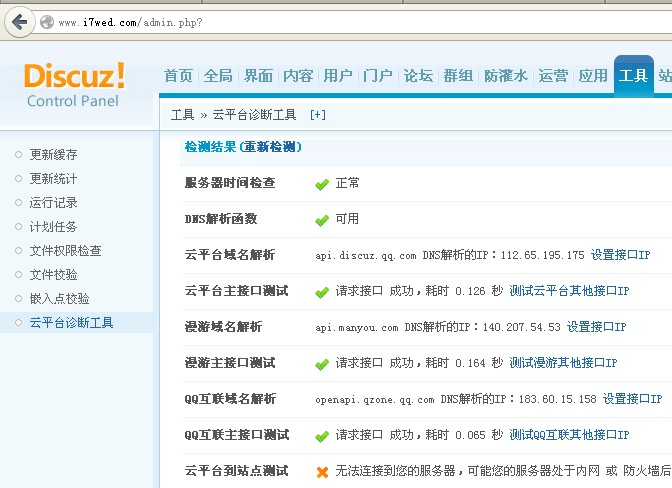Viewport: 672px width, 488px height.
Task: Switch to the 界面 tab
Action: point(258,76)
